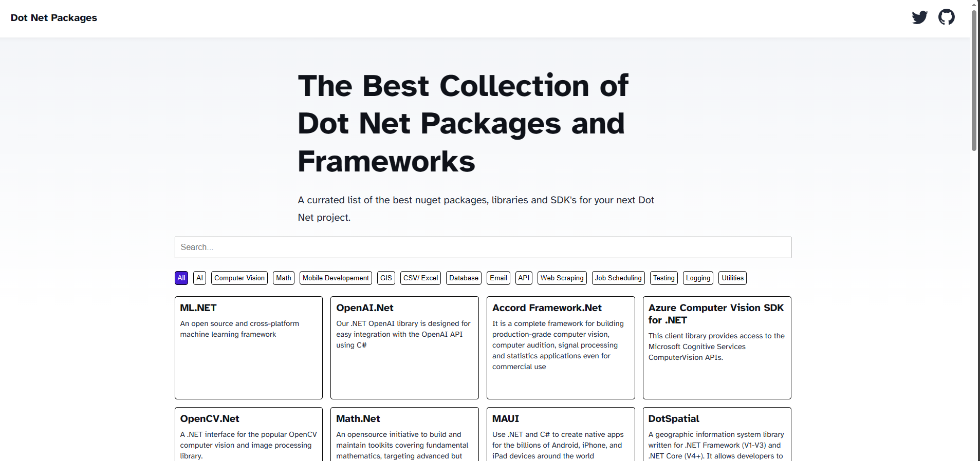The width and height of the screenshot is (980, 461).
Task: Open the MAUI package card
Action: [561, 434]
